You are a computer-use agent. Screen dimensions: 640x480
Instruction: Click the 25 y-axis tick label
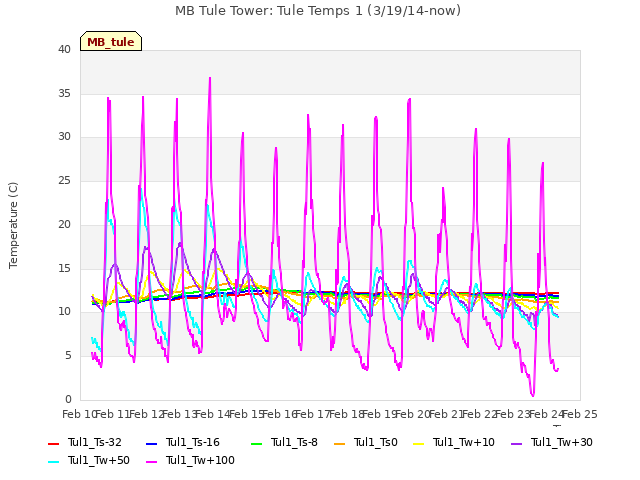click(x=64, y=181)
